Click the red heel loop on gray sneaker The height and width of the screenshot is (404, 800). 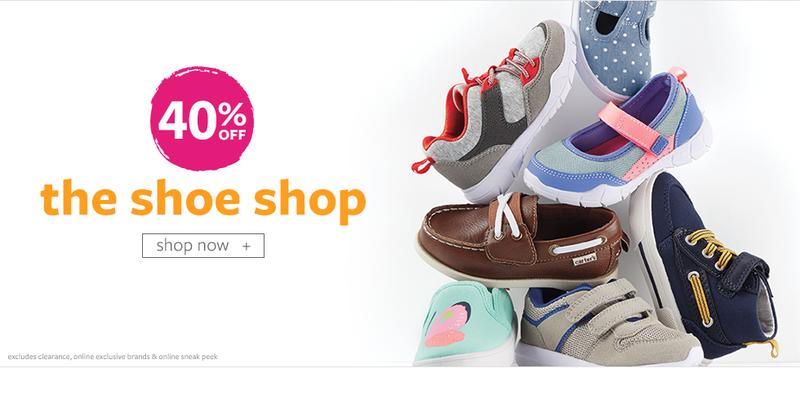[x=421, y=165]
